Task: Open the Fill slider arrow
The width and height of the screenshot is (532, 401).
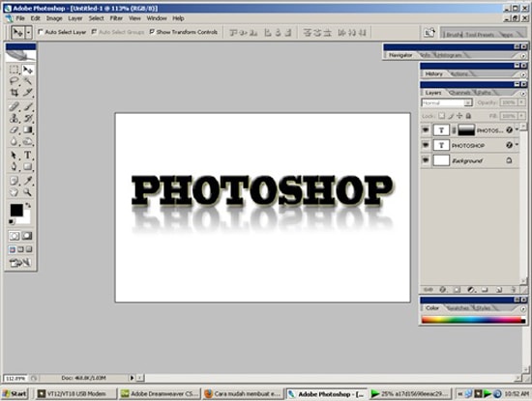Action: (x=521, y=116)
